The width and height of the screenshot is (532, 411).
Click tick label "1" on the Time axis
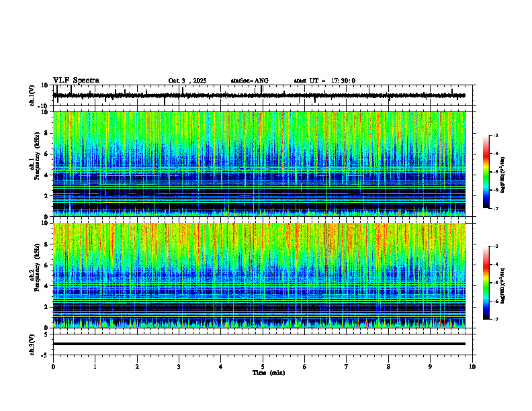tap(95, 367)
